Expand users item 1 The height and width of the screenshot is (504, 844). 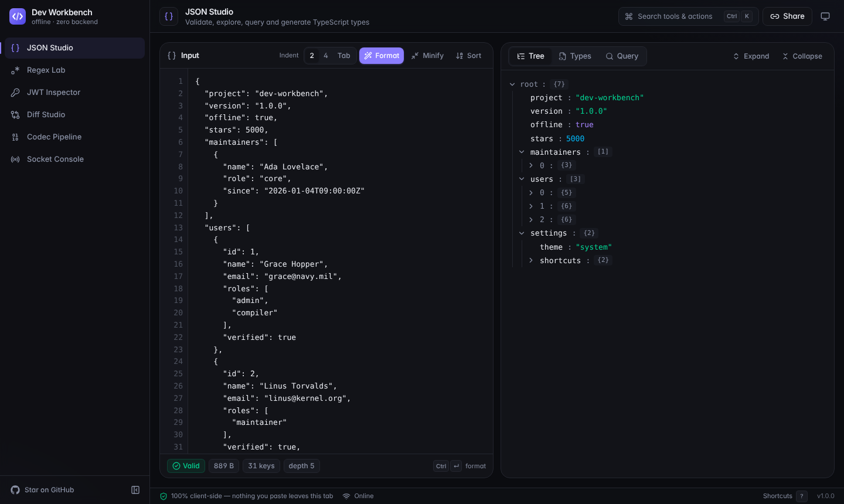point(531,206)
